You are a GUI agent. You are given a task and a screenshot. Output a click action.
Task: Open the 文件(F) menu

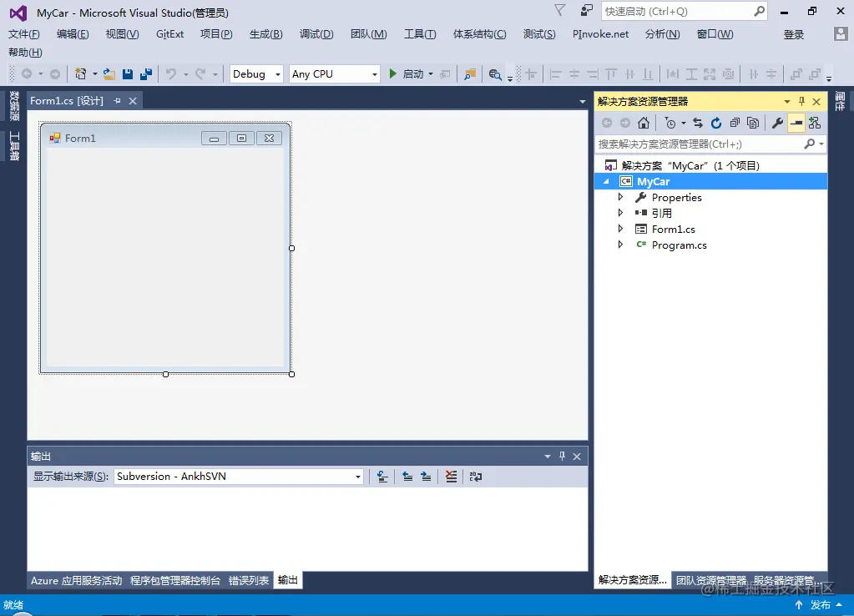coord(24,33)
